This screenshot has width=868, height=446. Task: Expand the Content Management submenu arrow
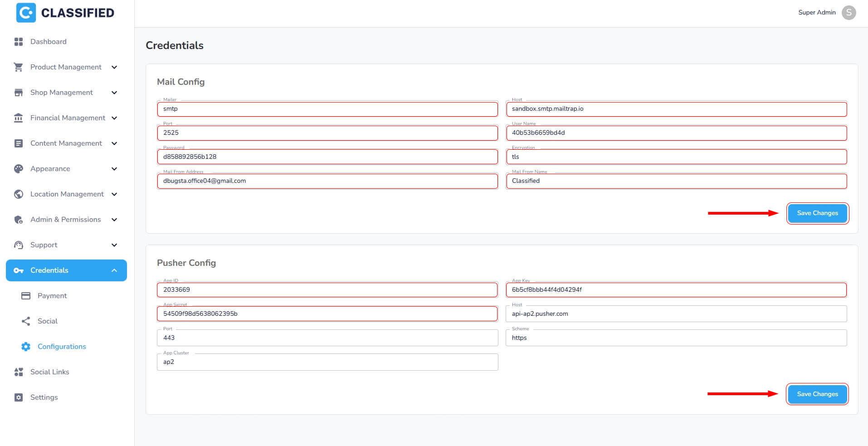[x=114, y=143]
